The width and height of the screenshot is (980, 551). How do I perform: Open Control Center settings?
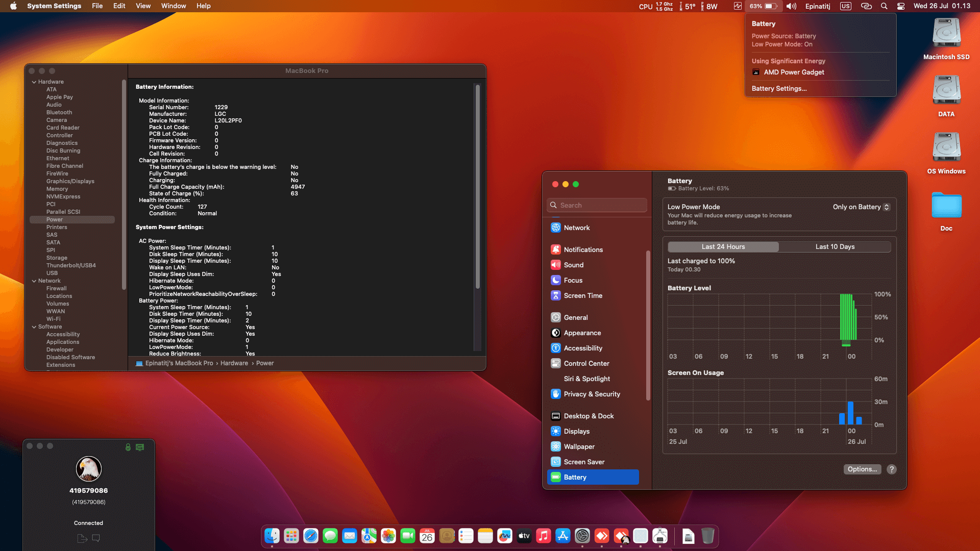coord(586,363)
